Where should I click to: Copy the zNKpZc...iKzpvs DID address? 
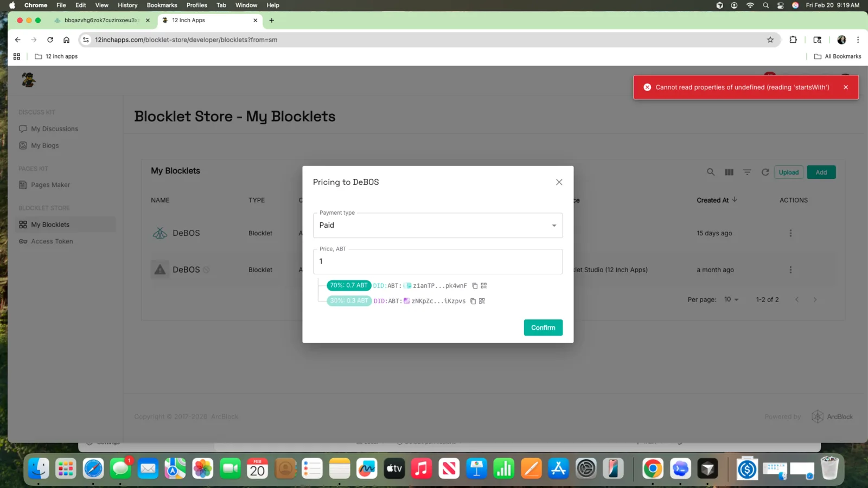pyautogui.click(x=473, y=301)
